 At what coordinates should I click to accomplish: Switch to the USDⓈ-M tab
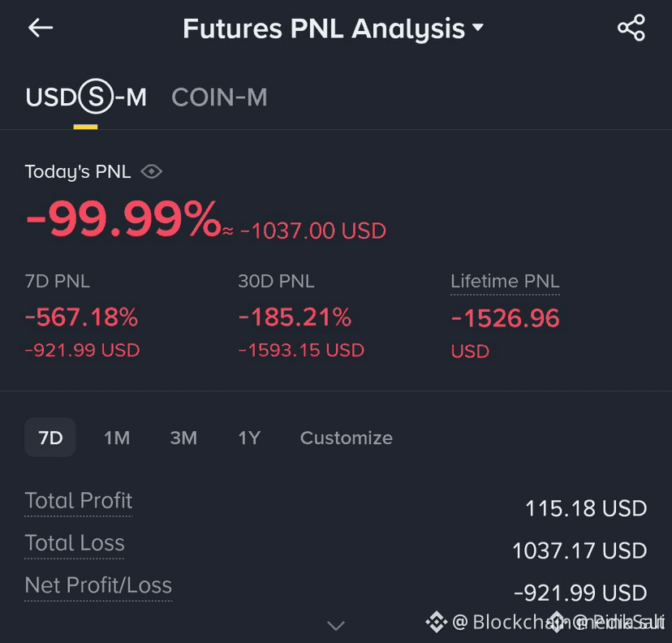(86, 97)
